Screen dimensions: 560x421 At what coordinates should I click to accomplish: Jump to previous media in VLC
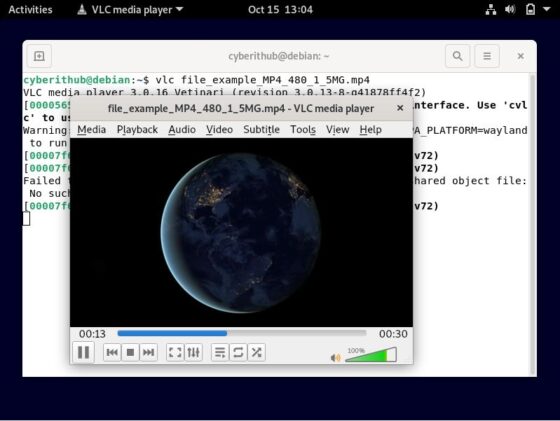coord(112,352)
